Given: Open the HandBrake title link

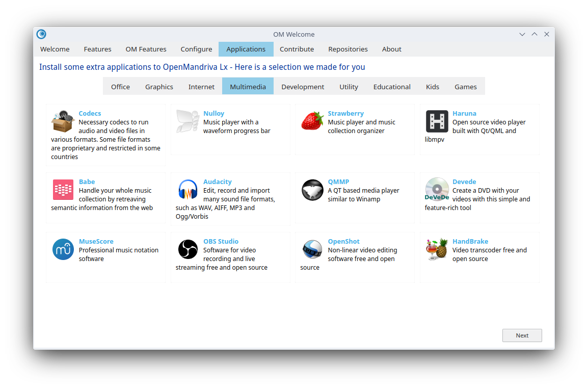Looking at the screenshot, I should (470, 242).
